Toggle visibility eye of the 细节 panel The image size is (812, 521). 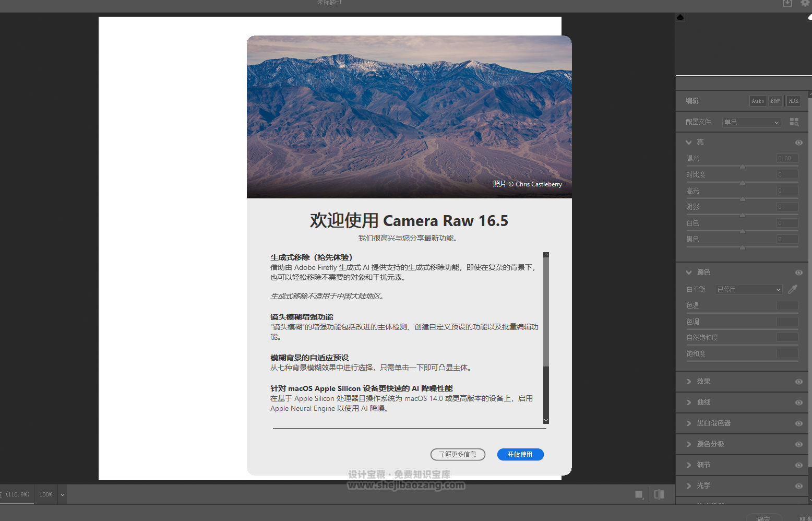pos(799,465)
